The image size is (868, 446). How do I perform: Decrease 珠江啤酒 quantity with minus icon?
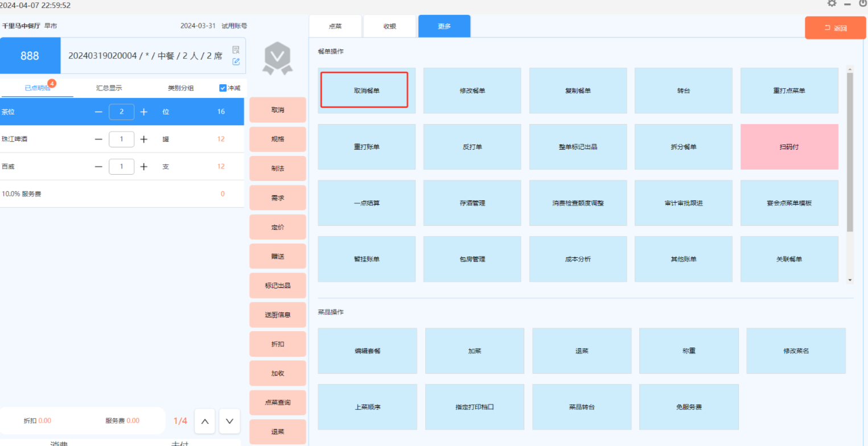pos(98,139)
